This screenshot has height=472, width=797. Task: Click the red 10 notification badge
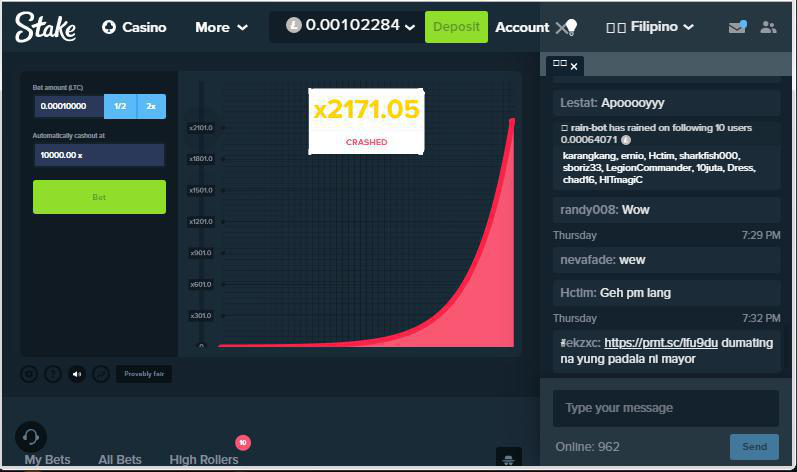point(243,443)
